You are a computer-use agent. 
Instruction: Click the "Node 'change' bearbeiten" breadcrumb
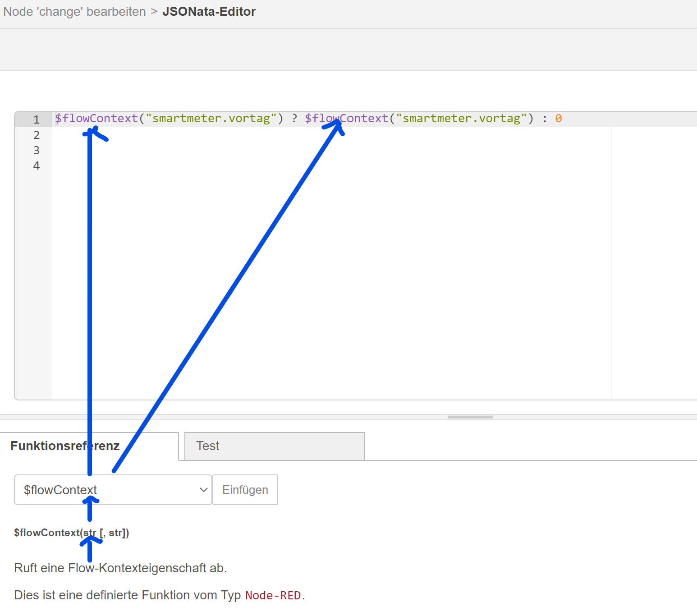pyautogui.click(x=75, y=12)
